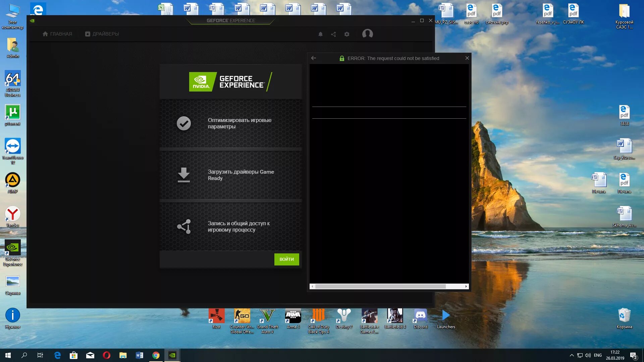Open Opera from the taskbar

106,355
